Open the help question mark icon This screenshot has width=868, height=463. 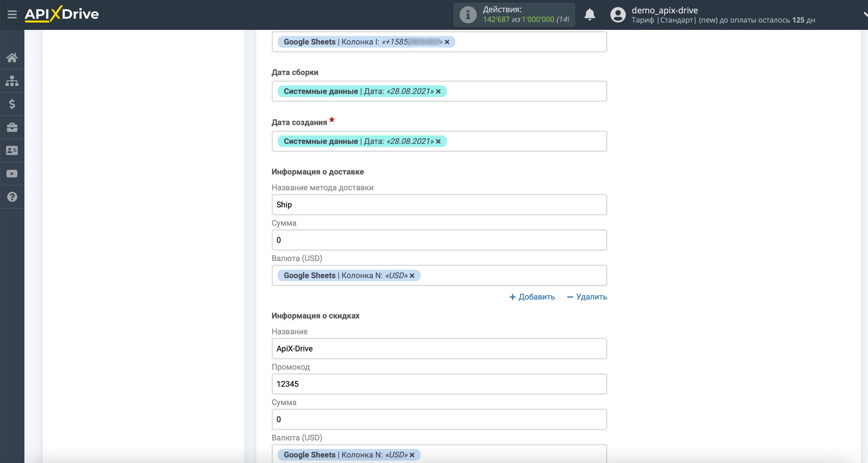(12, 197)
